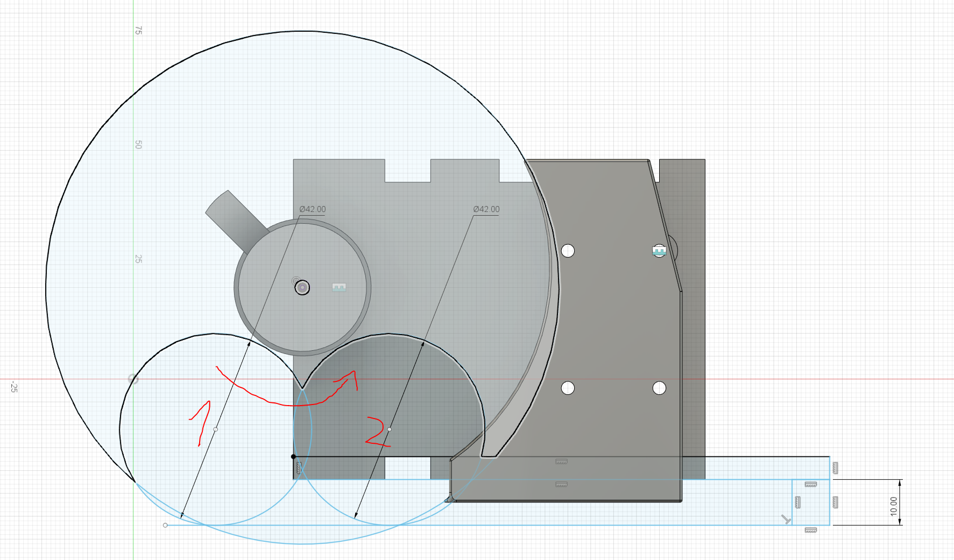The height and width of the screenshot is (560, 954).
Task: Select the vertical constraint glyph above the 10.00 dimension
Action: point(835,469)
